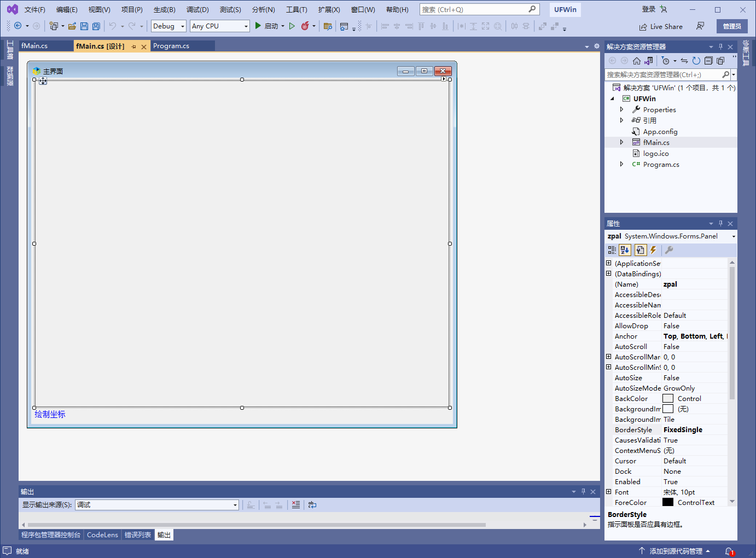Click the Save All toolbar icon
Image resolution: width=756 pixels, height=558 pixels.
[x=96, y=26]
